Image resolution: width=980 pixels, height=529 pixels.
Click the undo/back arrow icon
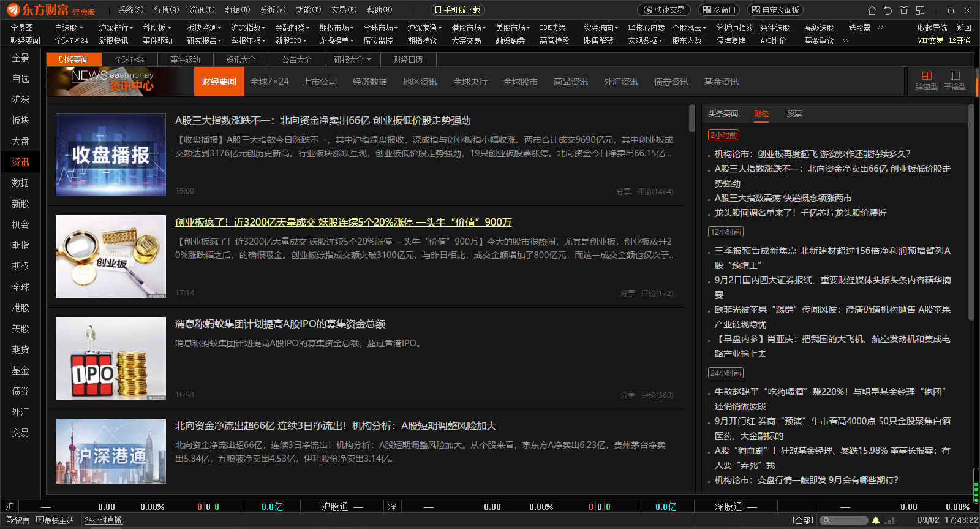click(888, 10)
